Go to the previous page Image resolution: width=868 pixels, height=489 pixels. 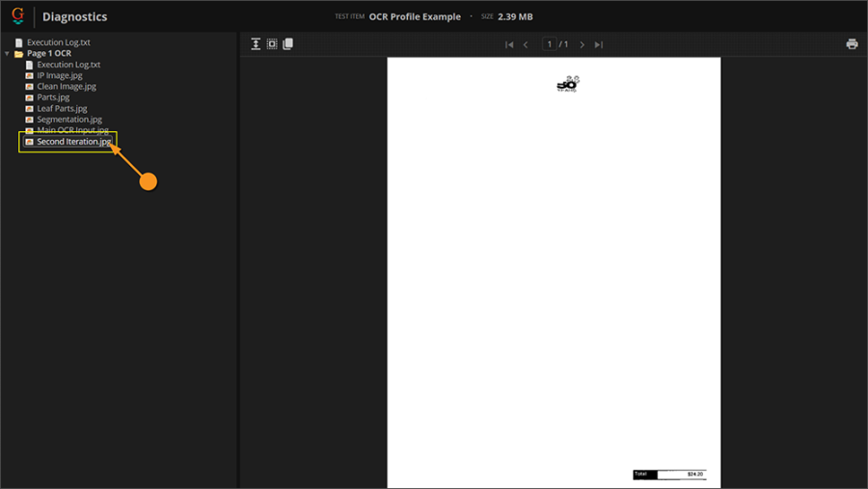[526, 45]
